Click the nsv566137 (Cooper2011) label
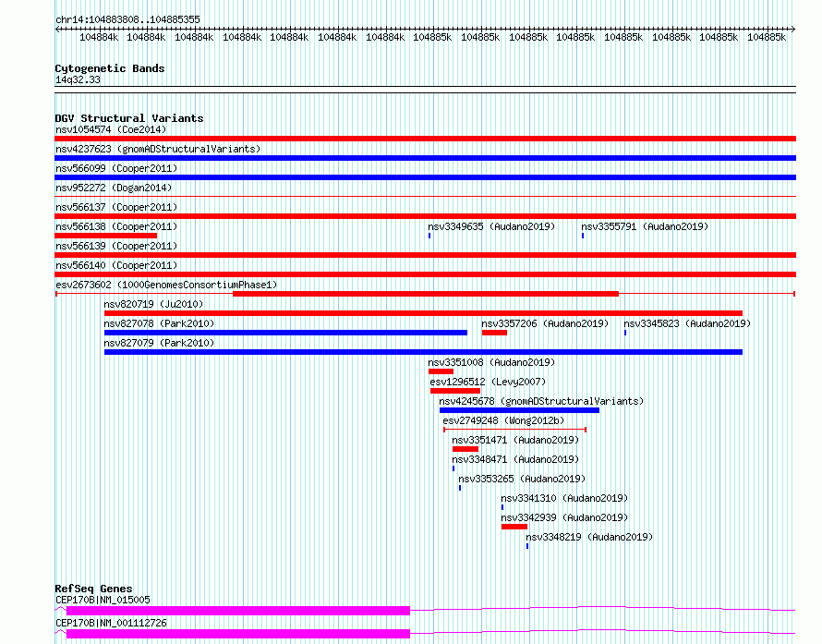Image resolution: width=822 pixels, height=644 pixels. point(116,207)
